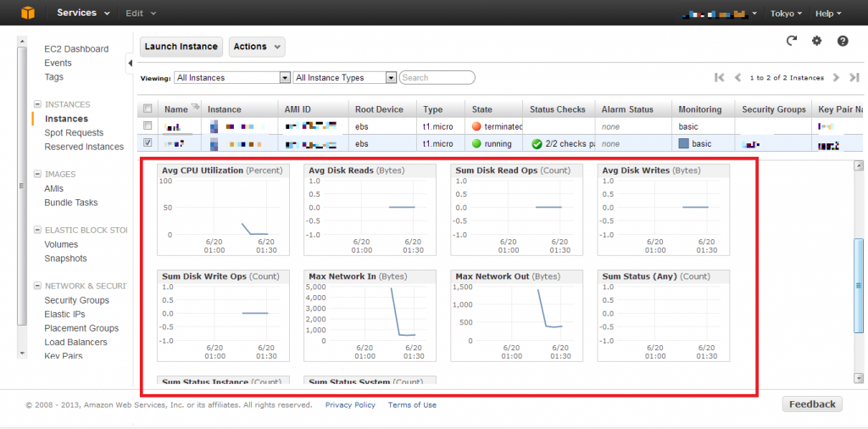868x429 pixels.
Task: Go to first page of instances
Action: point(720,77)
